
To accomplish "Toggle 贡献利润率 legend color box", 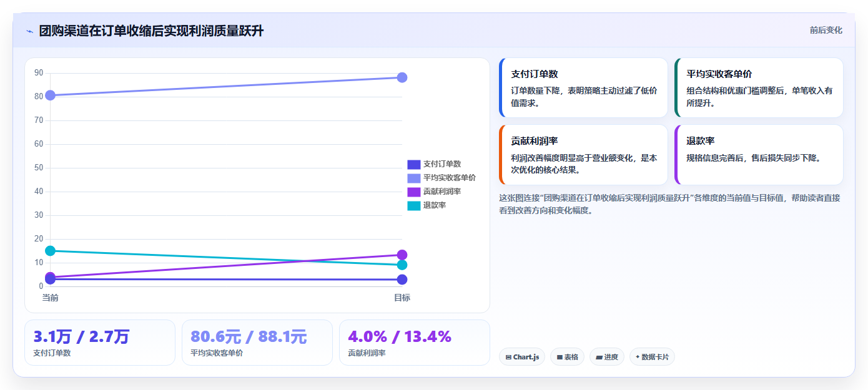I will (413, 192).
